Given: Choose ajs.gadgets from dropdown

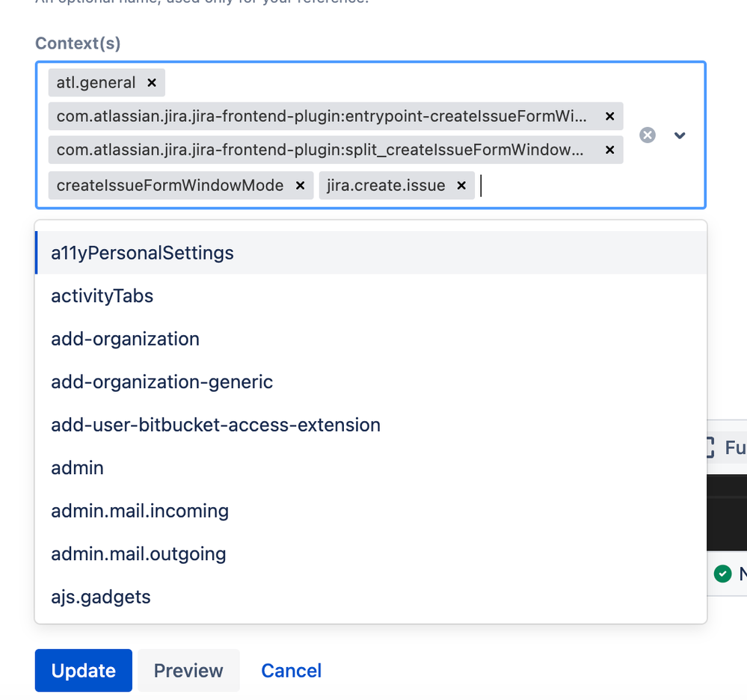Looking at the screenshot, I should [x=371, y=597].
